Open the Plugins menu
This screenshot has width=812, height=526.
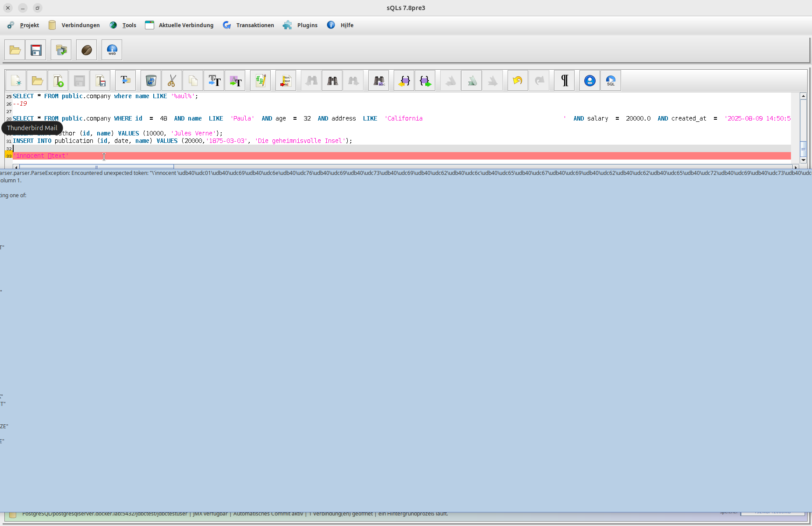[x=307, y=25]
